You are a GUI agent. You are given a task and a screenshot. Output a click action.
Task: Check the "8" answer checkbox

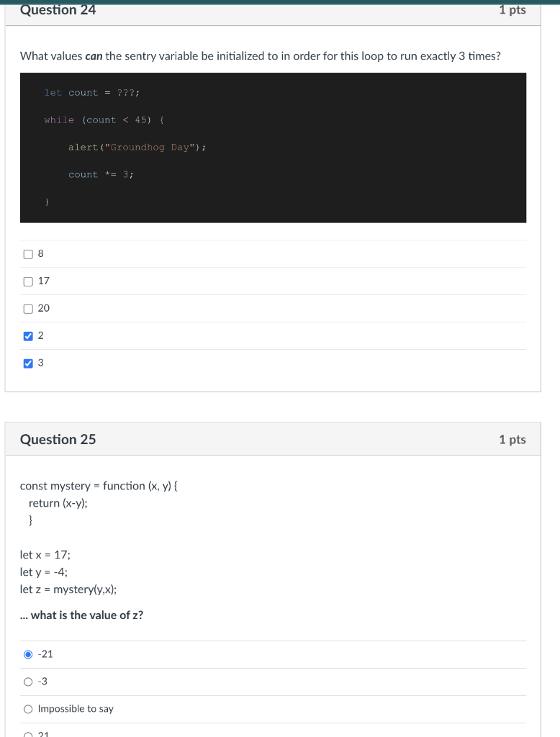coord(27,253)
